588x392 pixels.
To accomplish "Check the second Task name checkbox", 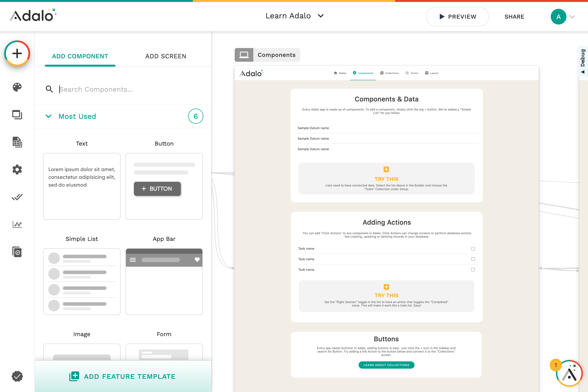I will [473, 259].
